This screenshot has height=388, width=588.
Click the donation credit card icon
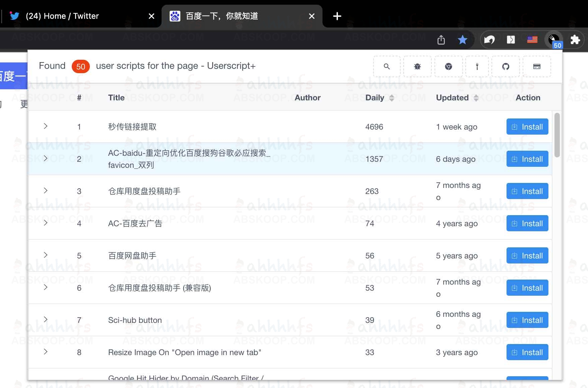click(x=536, y=66)
